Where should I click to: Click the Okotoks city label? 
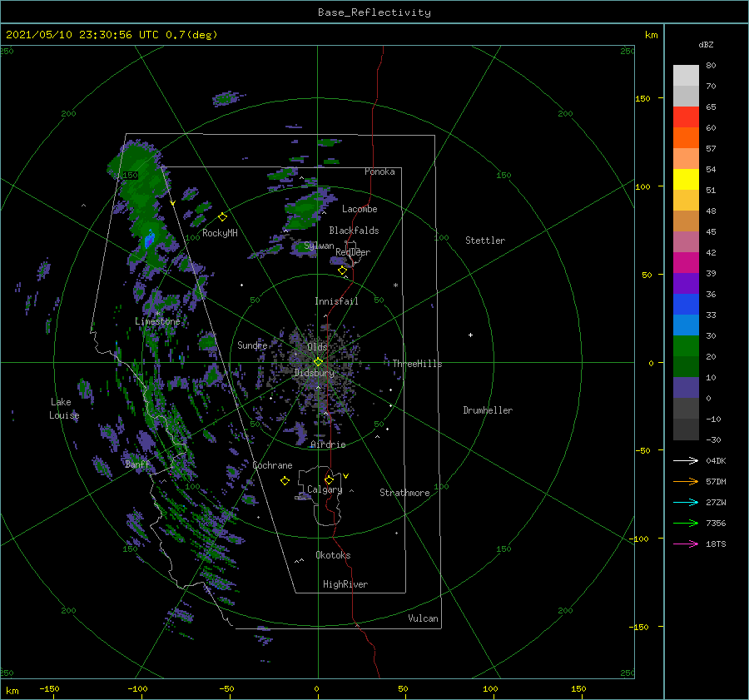(x=333, y=555)
